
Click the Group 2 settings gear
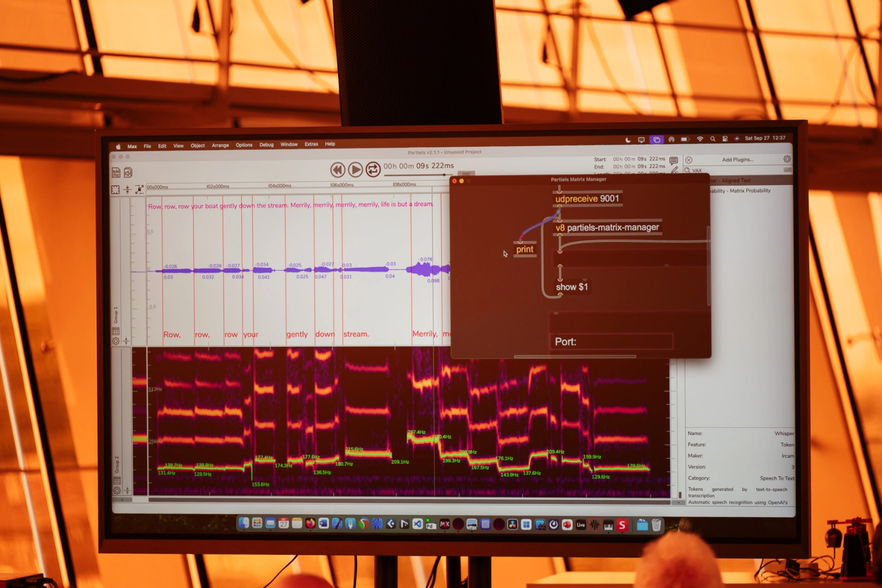[117, 491]
